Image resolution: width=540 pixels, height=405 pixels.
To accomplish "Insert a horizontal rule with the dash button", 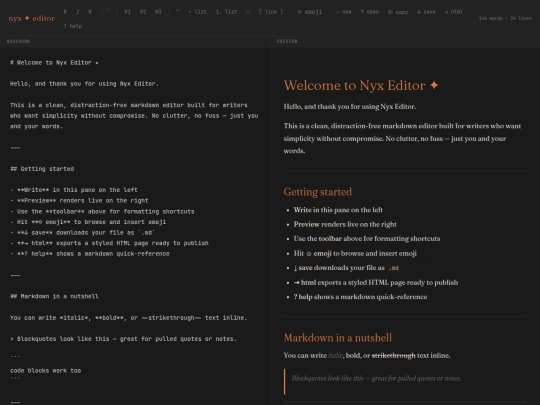I will click(x=248, y=12).
